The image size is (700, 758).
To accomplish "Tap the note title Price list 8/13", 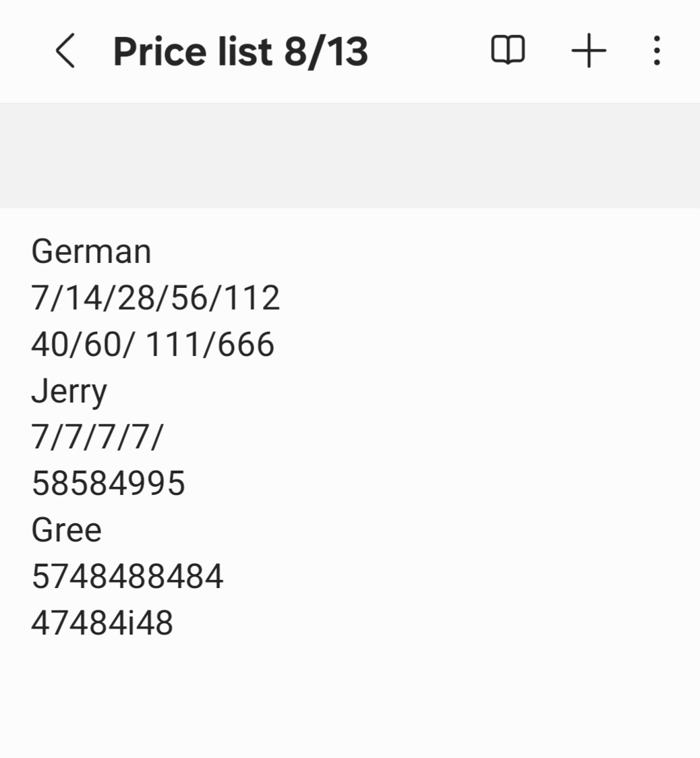I will click(241, 51).
